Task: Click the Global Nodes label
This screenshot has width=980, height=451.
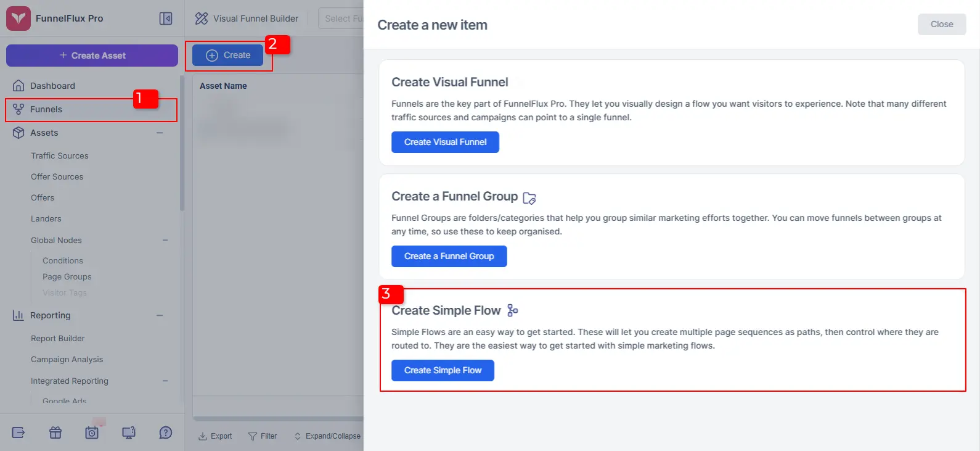Action: [56, 240]
